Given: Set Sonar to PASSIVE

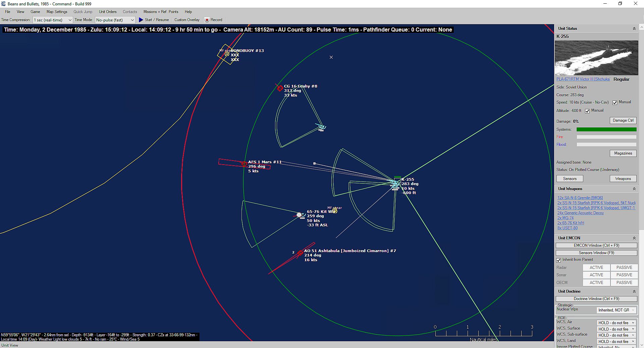Looking at the screenshot, I should click(x=624, y=275).
